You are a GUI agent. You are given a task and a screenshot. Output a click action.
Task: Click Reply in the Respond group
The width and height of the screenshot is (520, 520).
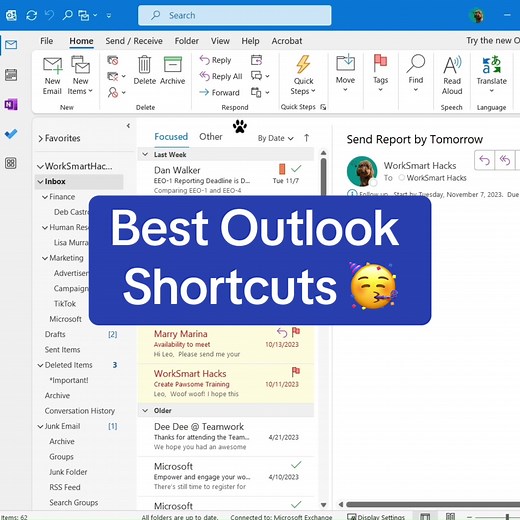pyautogui.click(x=215, y=60)
